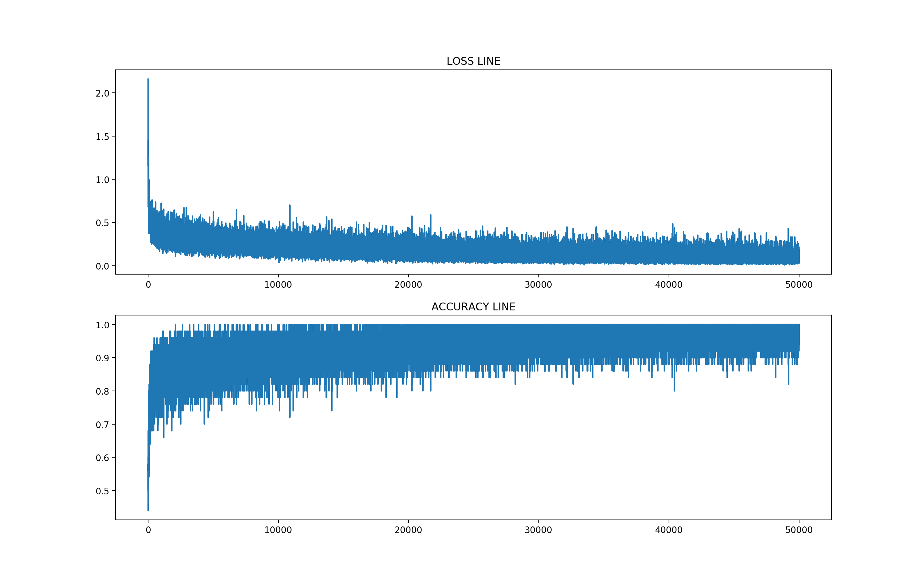Click the 0.7 y-axis label on accuracy plot

pyautogui.click(x=103, y=425)
